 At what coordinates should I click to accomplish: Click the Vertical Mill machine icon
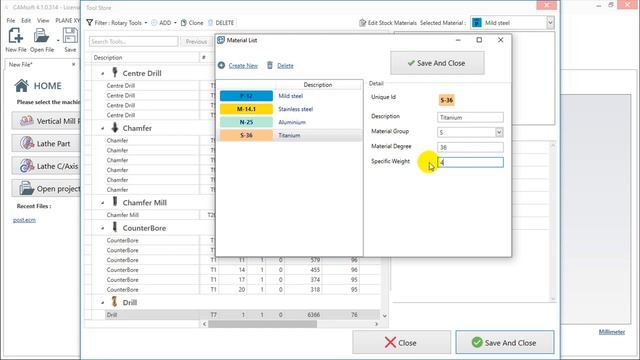27,121
